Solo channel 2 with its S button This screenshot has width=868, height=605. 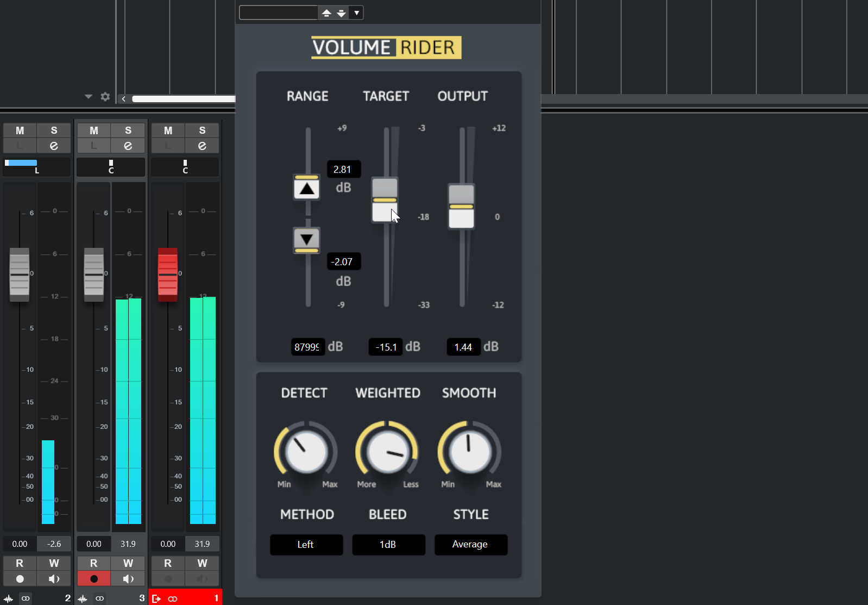point(54,130)
